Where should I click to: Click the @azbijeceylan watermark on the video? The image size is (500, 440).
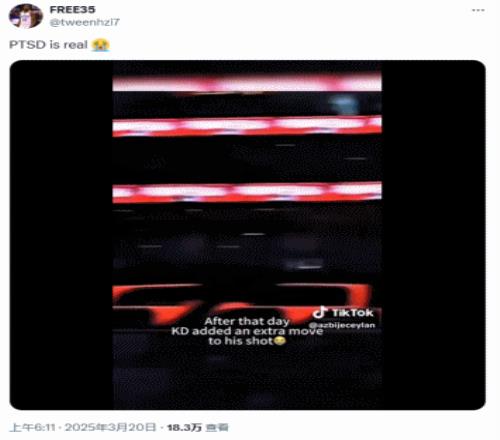click(x=342, y=325)
